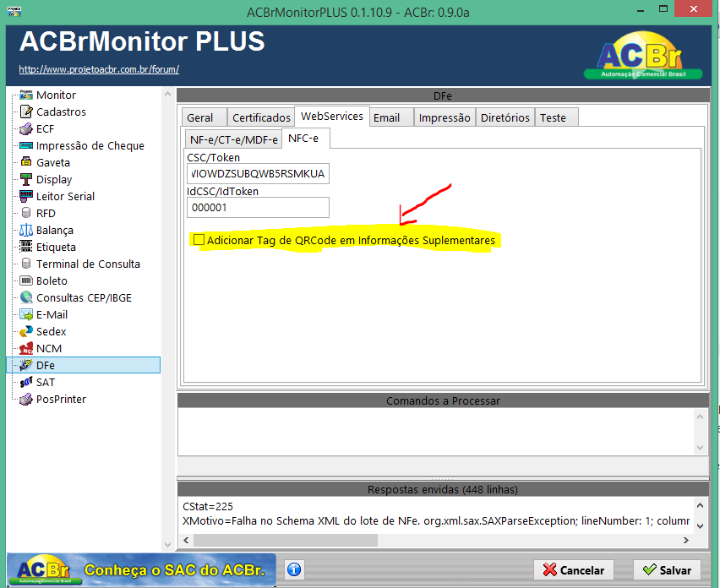Click the IdCSC/IdToken input field
This screenshot has height=588, width=720.
(x=258, y=208)
